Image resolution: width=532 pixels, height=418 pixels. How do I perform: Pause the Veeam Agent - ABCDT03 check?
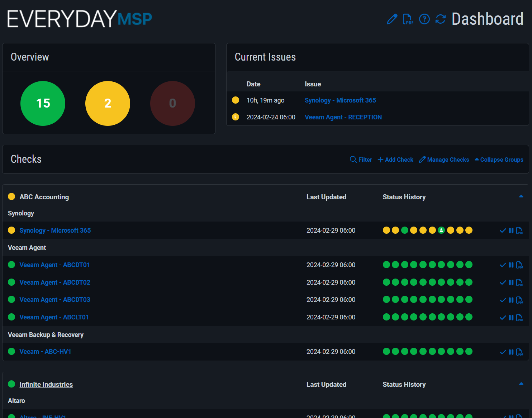511,300
